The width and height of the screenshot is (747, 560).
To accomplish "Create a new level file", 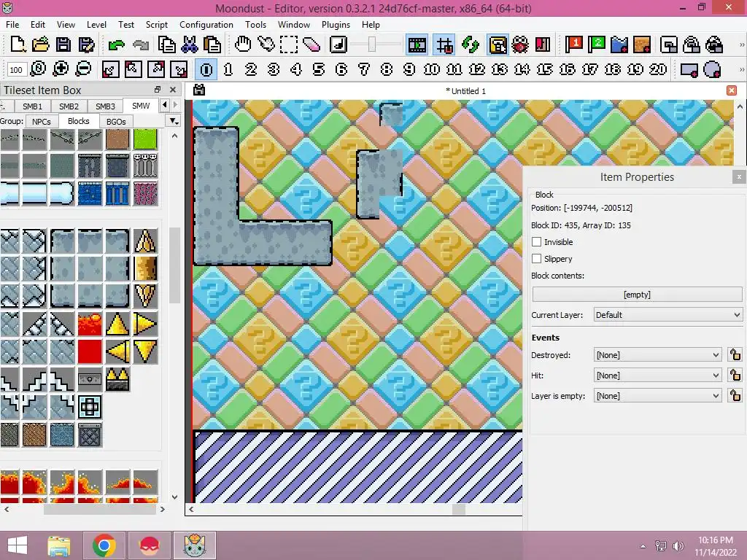I will coord(18,44).
